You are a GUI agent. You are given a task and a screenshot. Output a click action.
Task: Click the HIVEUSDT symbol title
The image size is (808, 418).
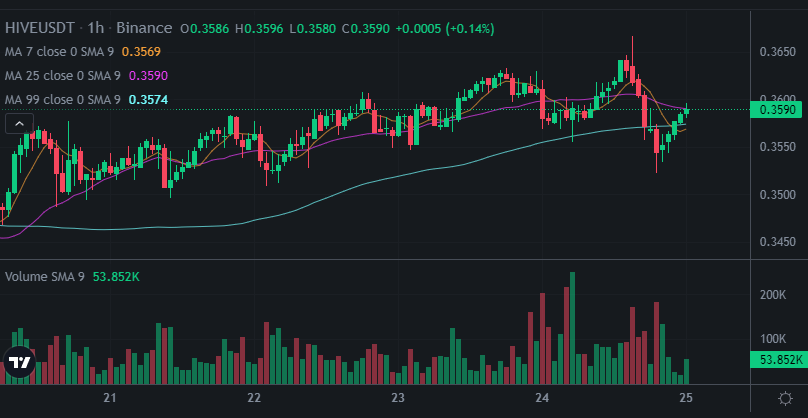pos(40,28)
